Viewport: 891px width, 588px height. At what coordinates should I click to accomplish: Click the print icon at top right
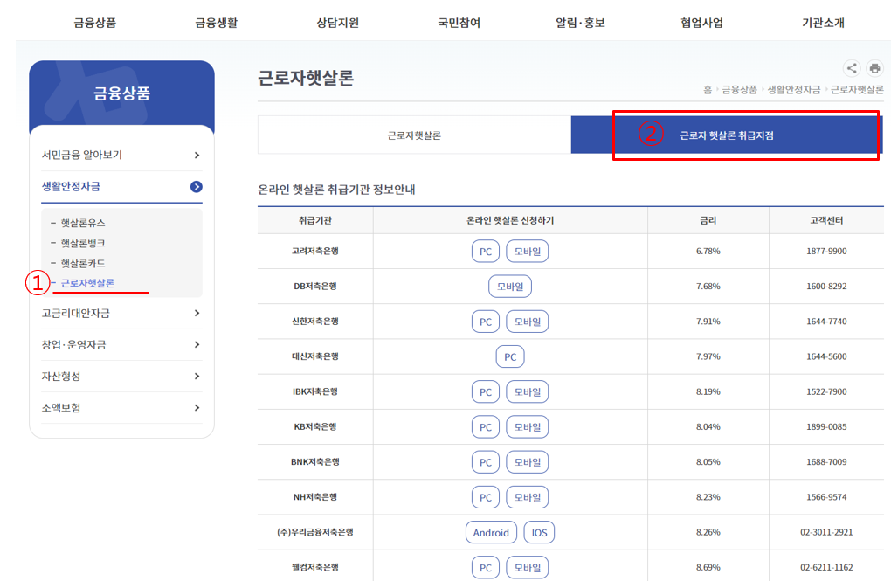tap(876, 68)
